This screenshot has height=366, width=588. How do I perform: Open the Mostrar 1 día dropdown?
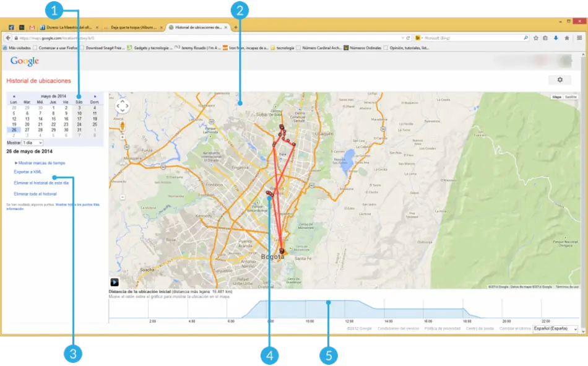32,142
